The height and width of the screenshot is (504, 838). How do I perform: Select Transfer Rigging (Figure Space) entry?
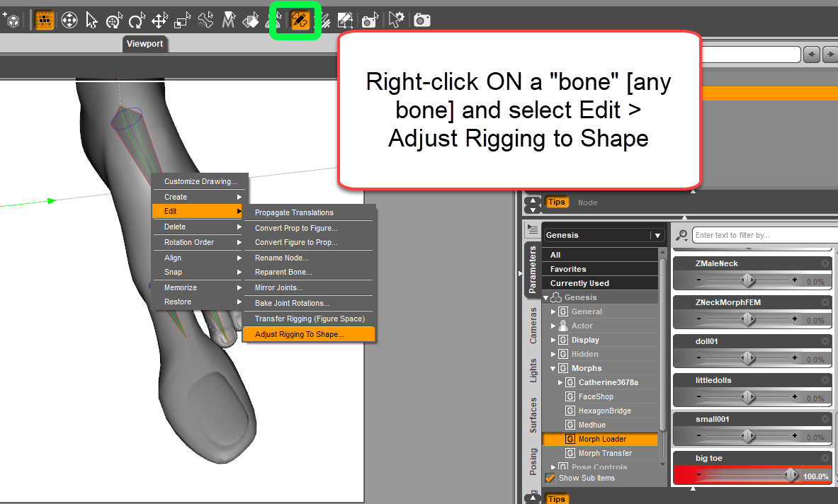(x=309, y=319)
